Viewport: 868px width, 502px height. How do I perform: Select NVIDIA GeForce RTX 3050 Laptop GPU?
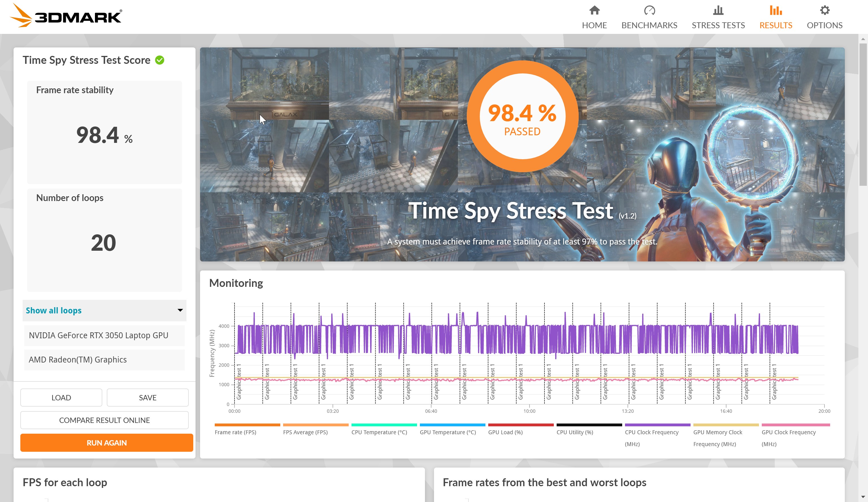tap(104, 335)
